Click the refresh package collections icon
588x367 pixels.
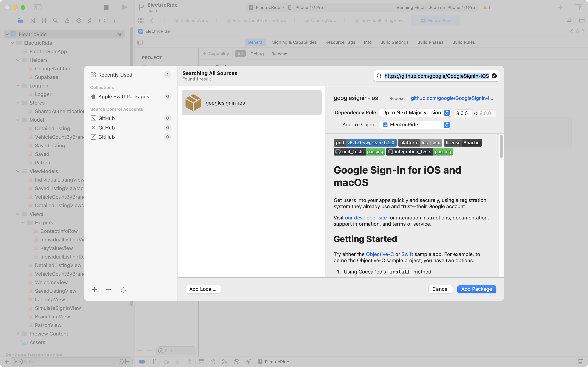123,290
